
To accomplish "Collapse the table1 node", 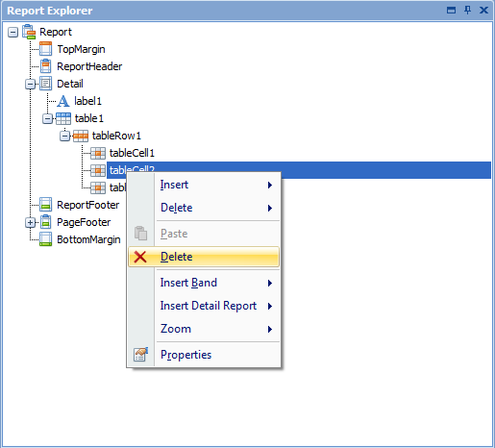I will tap(47, 118).
